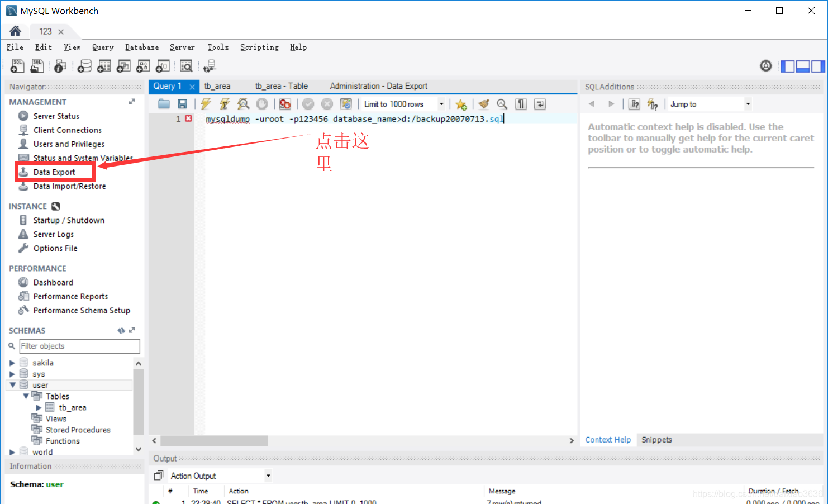The image size is (828, 504).
Task: Open performance Dashboard
Action: pos(53,283)
